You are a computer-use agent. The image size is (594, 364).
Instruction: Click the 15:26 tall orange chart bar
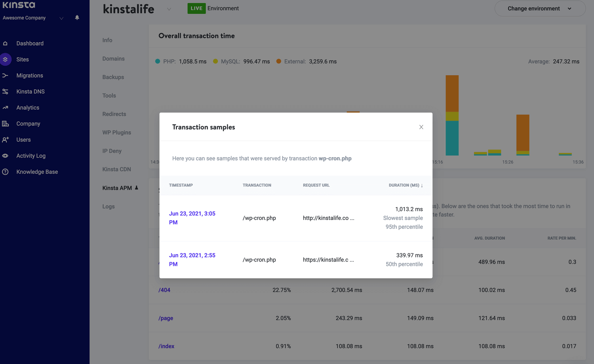[x=523, y=135]
